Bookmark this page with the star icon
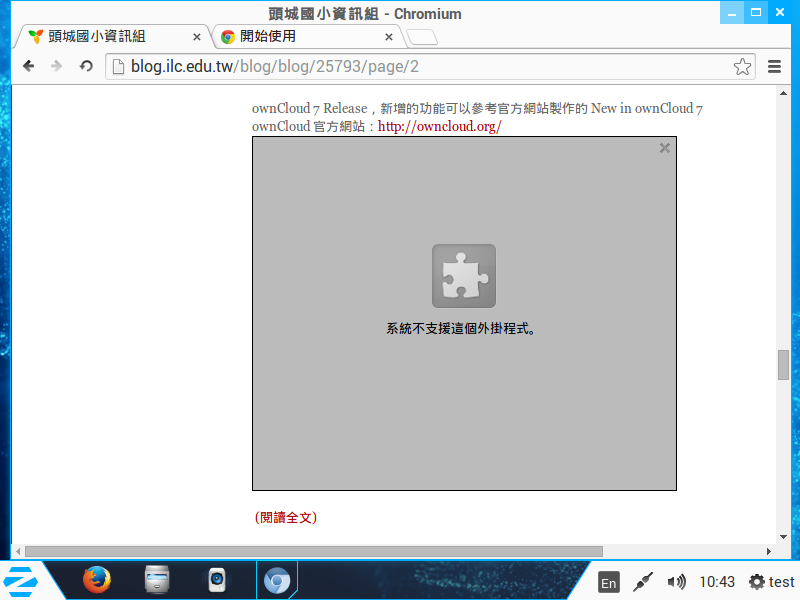The width and height of the screenshot is (800, 600). pos(742,66)
